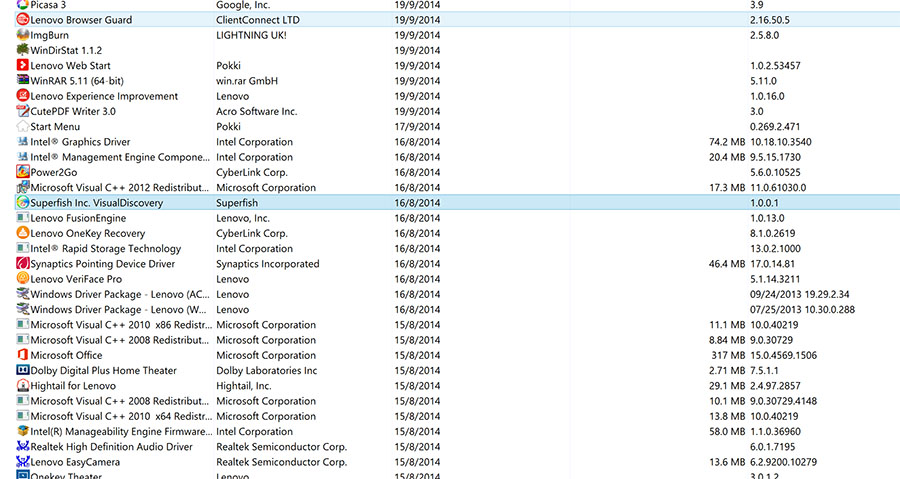
Task: Click the Lenovo VeriFace Pro icon
Action: point(22,279)
